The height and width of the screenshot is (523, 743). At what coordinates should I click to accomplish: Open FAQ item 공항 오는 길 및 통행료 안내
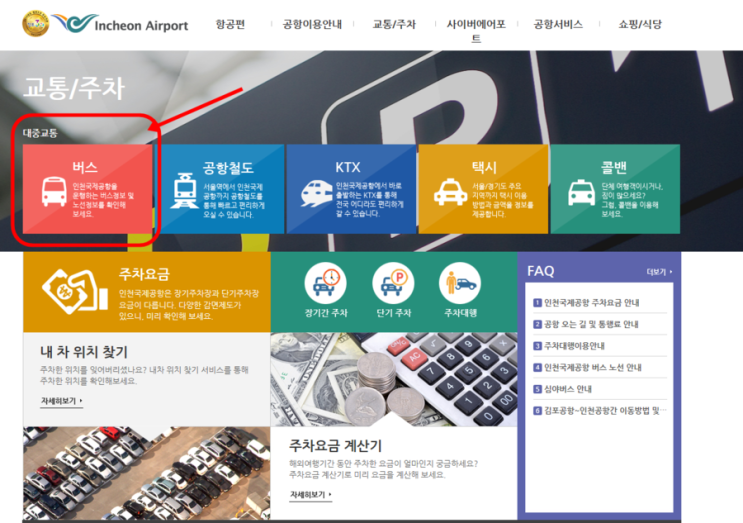tap(586, 325)
